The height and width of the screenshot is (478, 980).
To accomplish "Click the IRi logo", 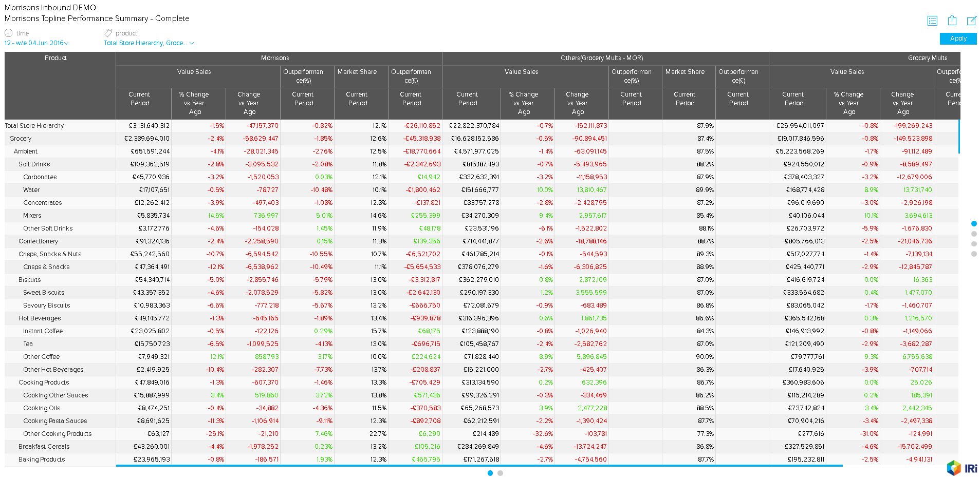I will 962,468.
